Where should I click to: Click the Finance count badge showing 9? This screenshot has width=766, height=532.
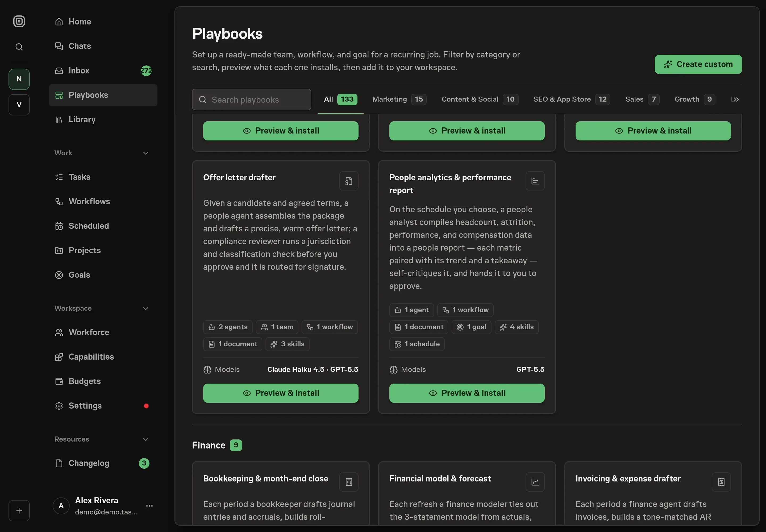click(x=236, y=445)
